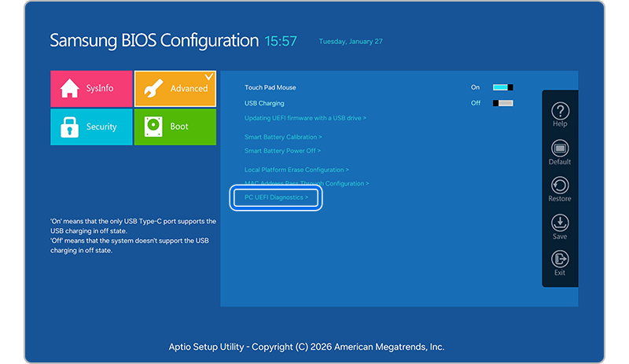Image resolution: width=629 pixels, height=364 pixels.
Task: Click the 'On' value beside Touch Pad Mouse
Action: 476,87
